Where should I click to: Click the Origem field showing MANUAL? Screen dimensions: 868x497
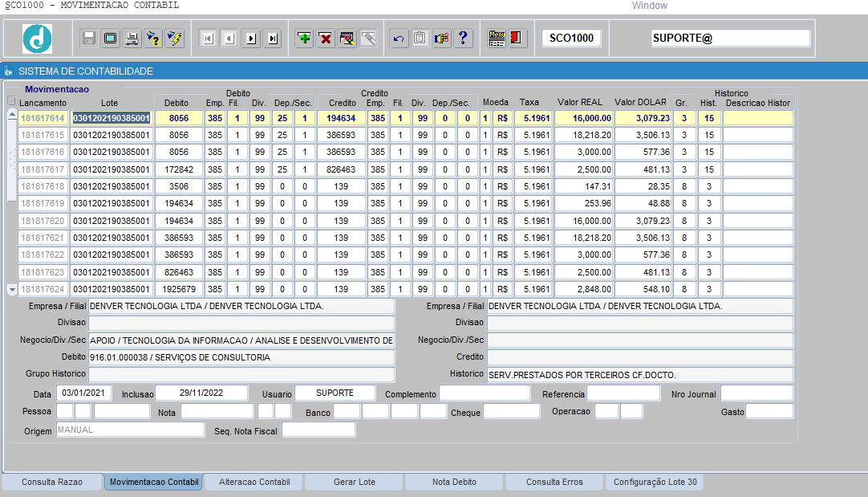130,430
